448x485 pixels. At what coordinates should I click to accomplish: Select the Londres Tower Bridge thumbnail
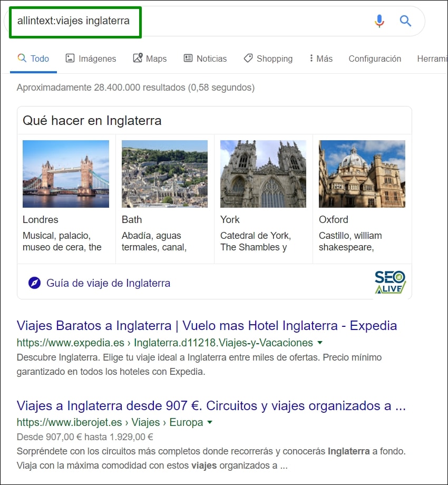(65, 173)
